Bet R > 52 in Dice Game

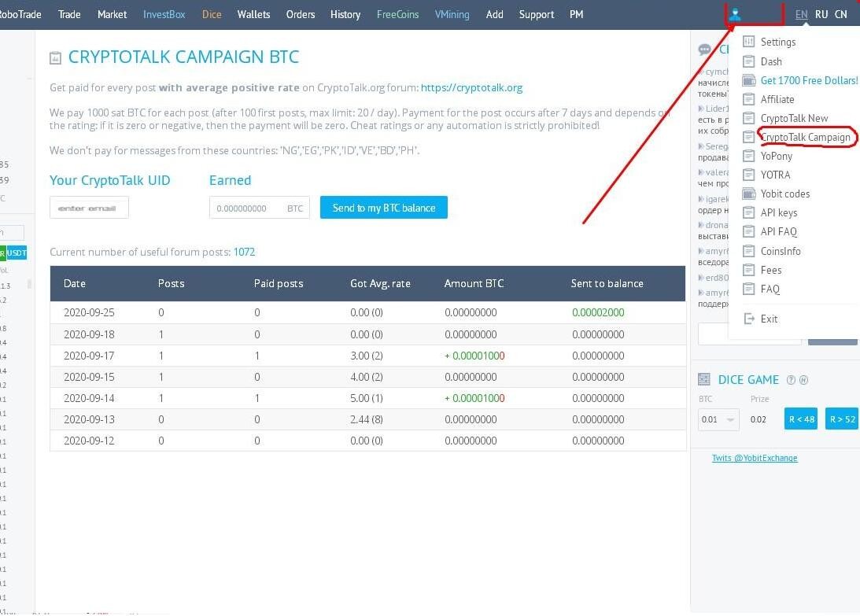point(843,419)
